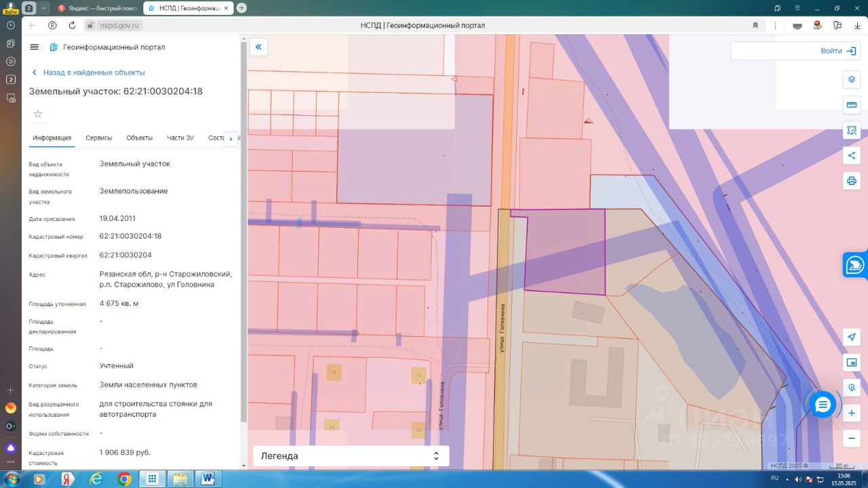Screen dimensions: 868x488
Task: Click the Войти profile button in the browser corner
Action: pyautogui.click(x=10, y=8)
